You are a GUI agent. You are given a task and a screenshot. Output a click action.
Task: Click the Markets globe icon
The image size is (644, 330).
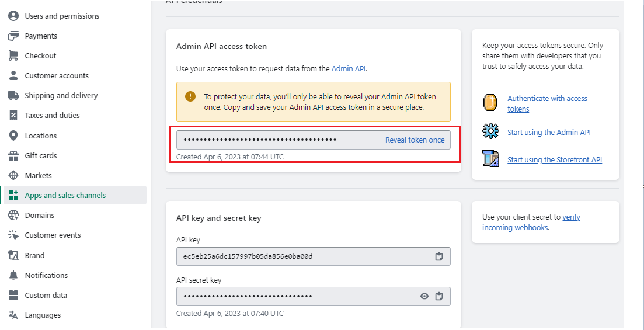point(13,176)
